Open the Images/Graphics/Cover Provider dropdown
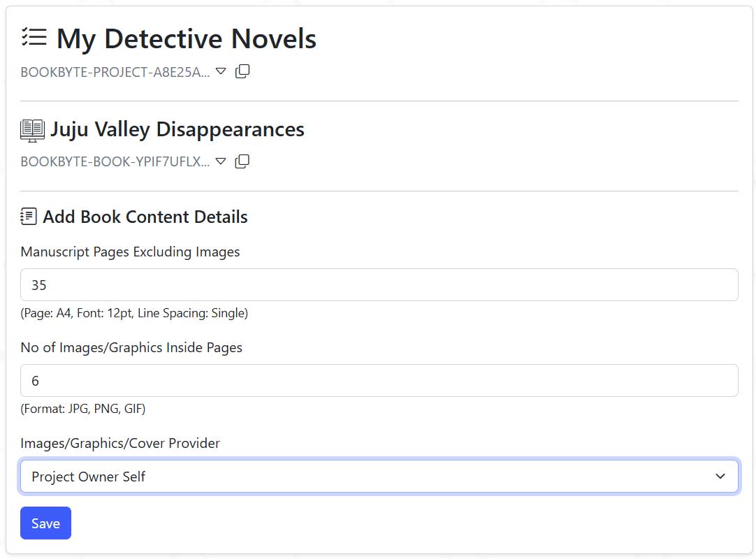Image resolution: width=756 pixels, height=559 pixels. pyautogui.click(x=379, y=477)
